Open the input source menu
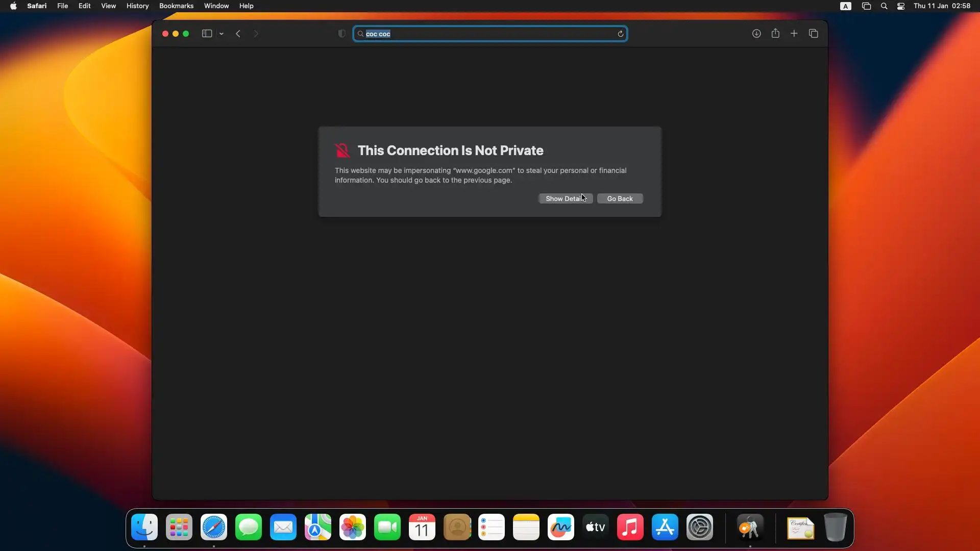This screenshot has height=551, width=980. (846, 6)
